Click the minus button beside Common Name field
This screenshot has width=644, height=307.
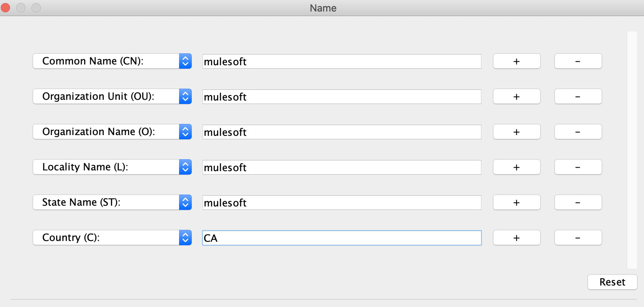[x=578, y=61]
